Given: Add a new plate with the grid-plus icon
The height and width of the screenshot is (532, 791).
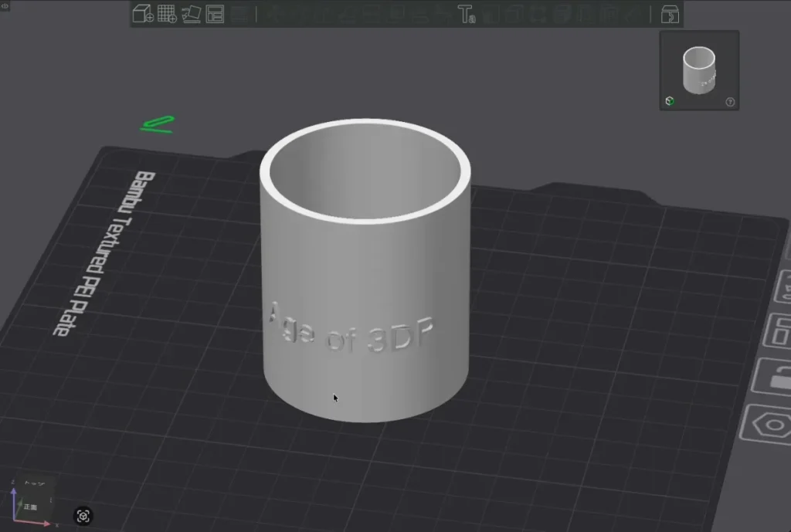Looking at the screenshot, I should tap(167, 14).
